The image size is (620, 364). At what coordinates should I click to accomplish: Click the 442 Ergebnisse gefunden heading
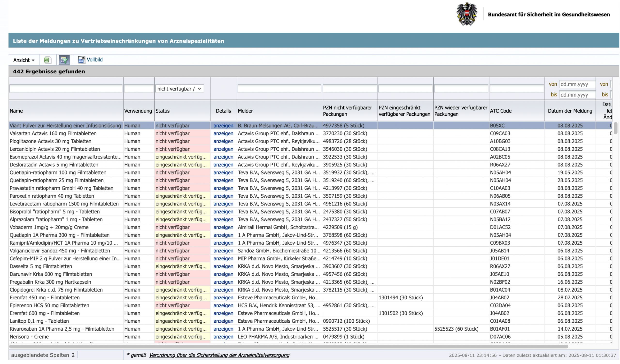(x=49, y=72)
